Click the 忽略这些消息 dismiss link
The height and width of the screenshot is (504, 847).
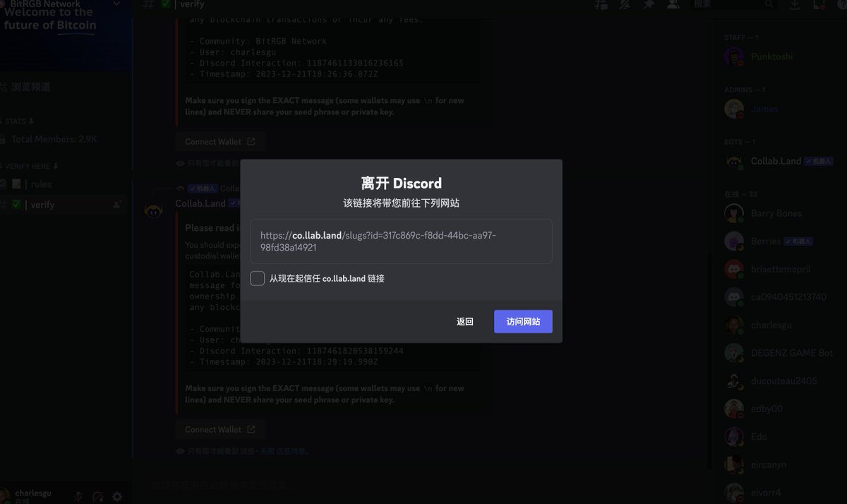tap(284, 451)
